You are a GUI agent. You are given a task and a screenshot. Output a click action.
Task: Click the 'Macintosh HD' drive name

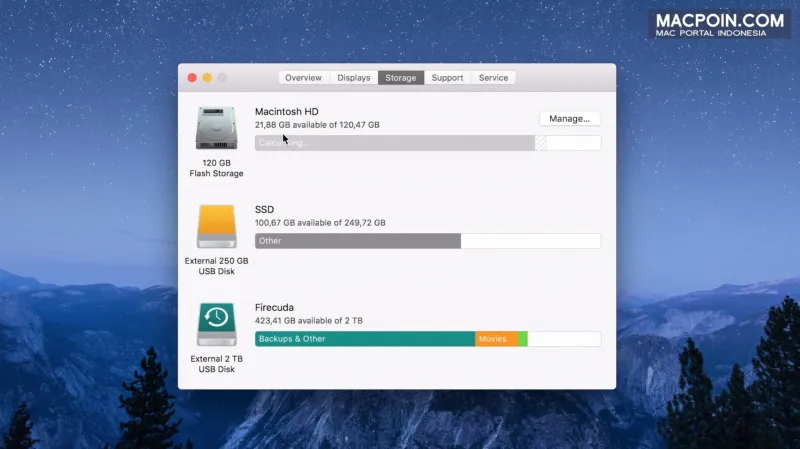287,111
